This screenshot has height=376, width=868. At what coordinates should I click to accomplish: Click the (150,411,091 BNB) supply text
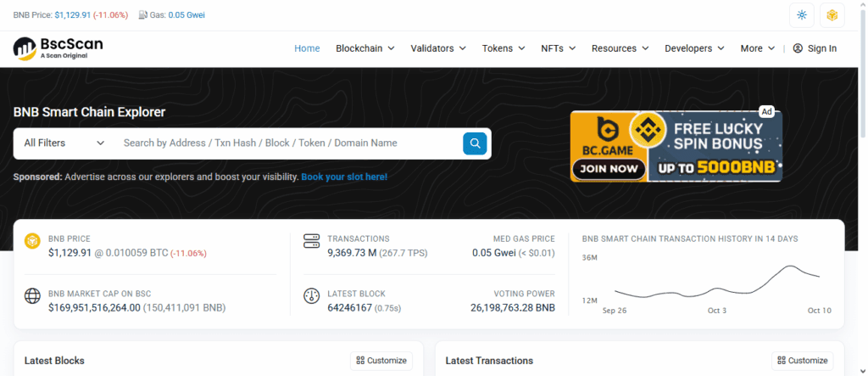[x=184, y=307]
